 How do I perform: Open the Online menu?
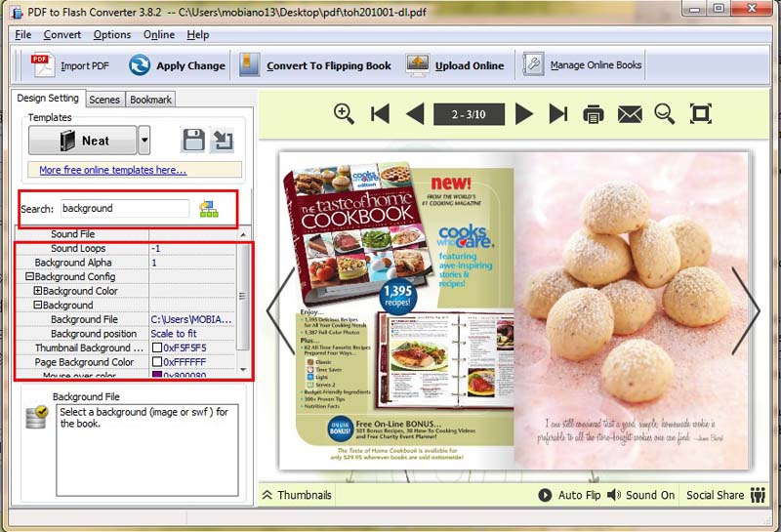click(159, 35)
